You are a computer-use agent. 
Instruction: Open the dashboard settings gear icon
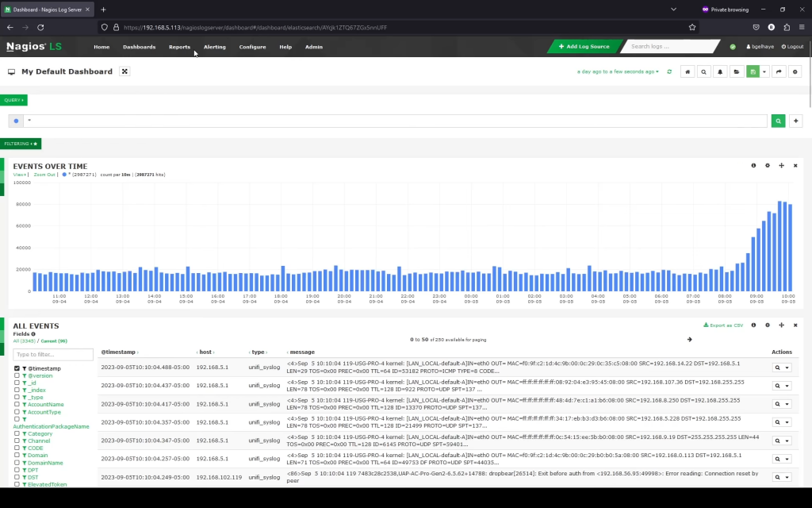pyautogui.click(x=795, y=71)
